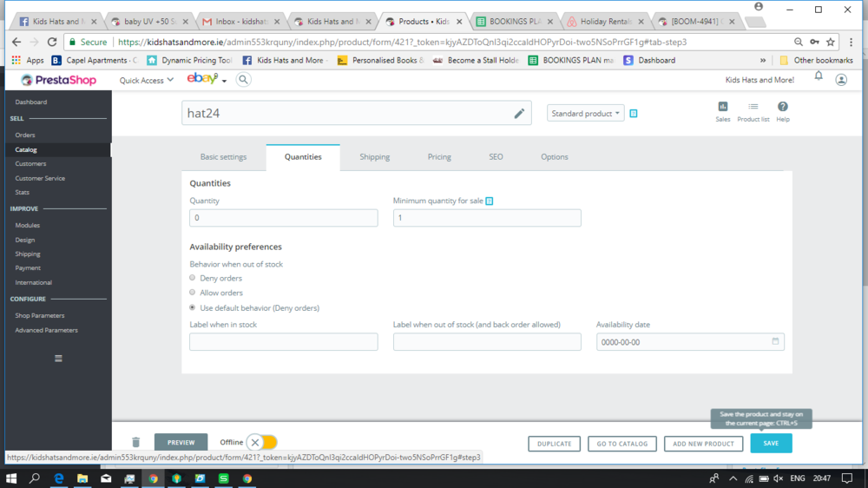Click the Preview button
The width and height of the screenshot is (868, 488).
tap(181, 443)
